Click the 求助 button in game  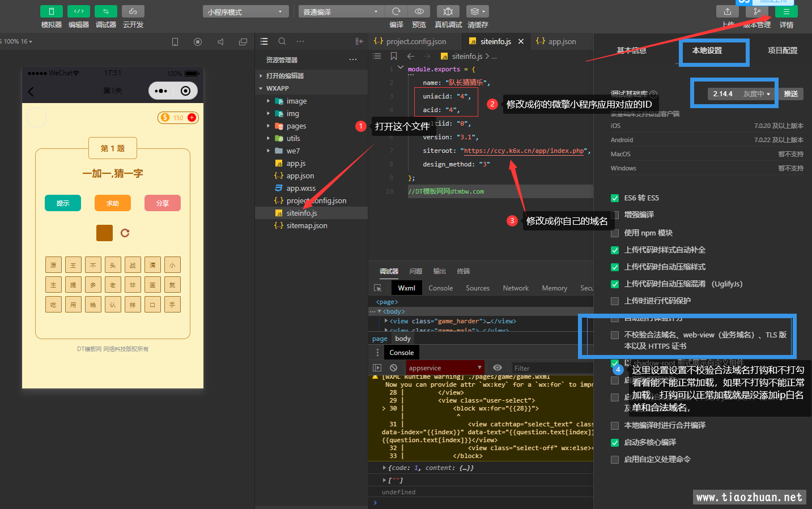coord(113,203)
